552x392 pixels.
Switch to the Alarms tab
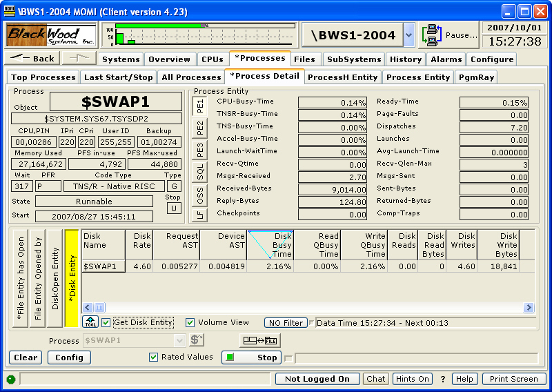pos(446,59)
